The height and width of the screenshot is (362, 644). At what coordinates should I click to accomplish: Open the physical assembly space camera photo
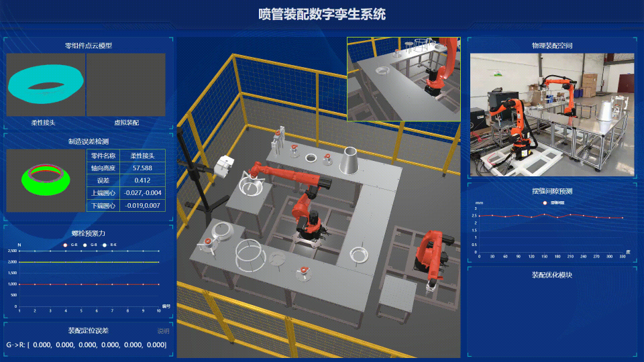[x=551, y=115]
